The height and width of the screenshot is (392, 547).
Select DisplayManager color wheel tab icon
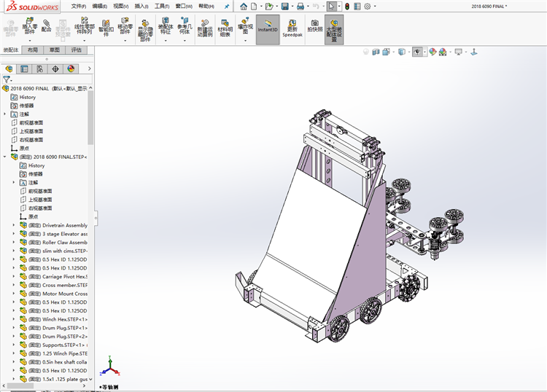click(x=71, y=69)
